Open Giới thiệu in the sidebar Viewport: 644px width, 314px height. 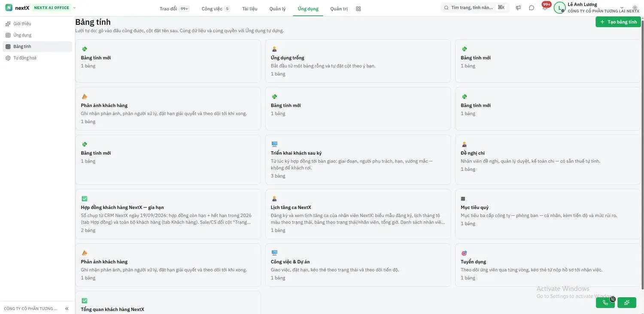tap(37, 24)
